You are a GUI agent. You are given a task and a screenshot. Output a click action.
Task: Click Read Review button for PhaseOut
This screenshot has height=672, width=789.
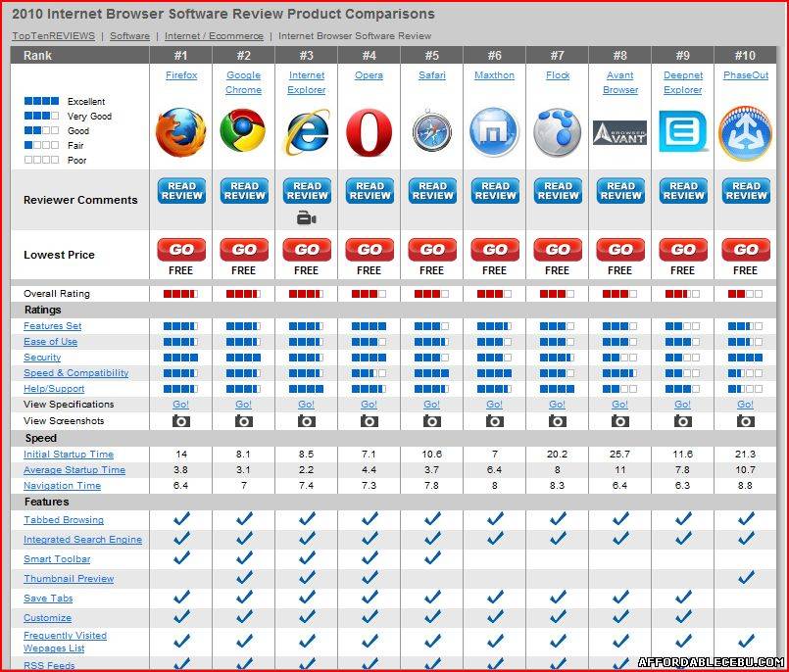coord(746,191)
